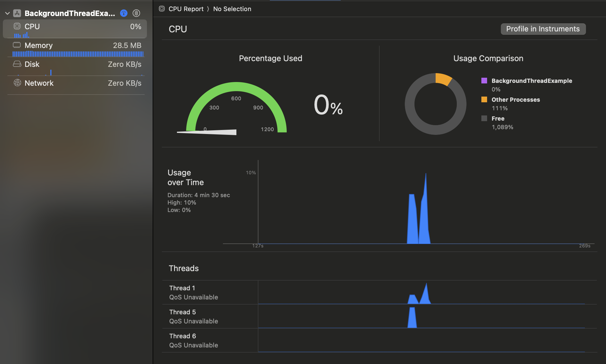
Task: Click the blue accessibility badge icon
Action: pyautogui.click(x=123, y=13)
